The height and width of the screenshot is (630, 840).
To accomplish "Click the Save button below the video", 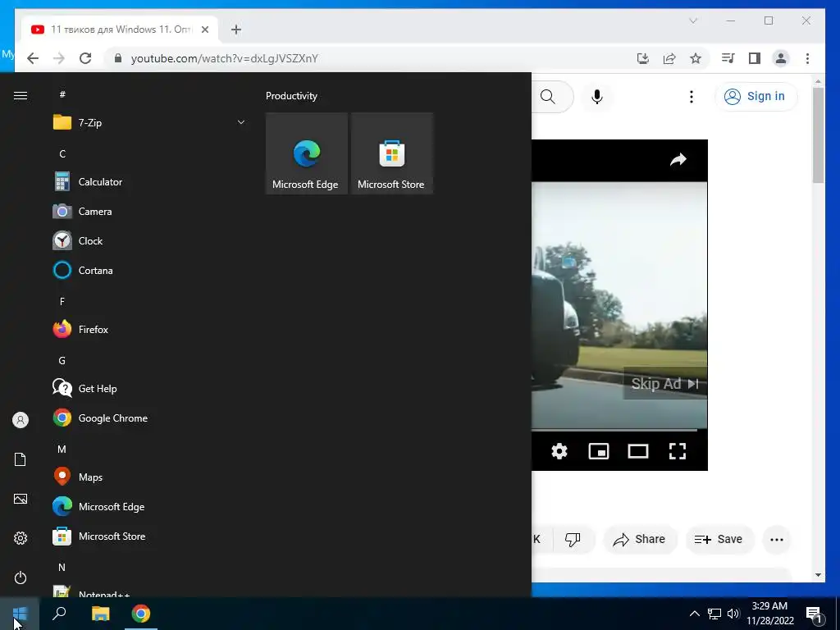I will (x=719, y=539).
